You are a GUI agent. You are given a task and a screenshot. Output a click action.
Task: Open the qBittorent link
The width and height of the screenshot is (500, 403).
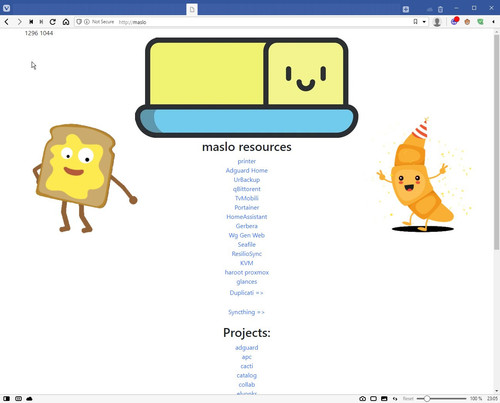coord(247,189)
